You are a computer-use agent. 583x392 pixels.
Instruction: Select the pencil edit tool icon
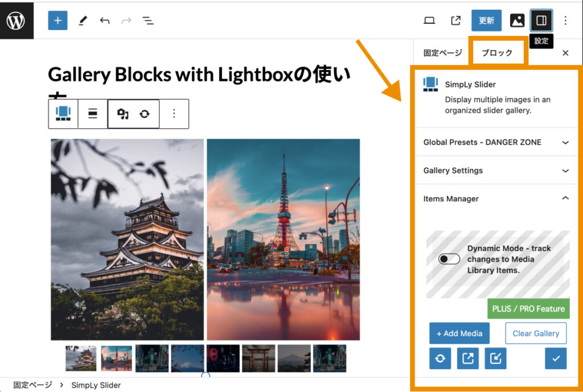click(x=82, y=20)
